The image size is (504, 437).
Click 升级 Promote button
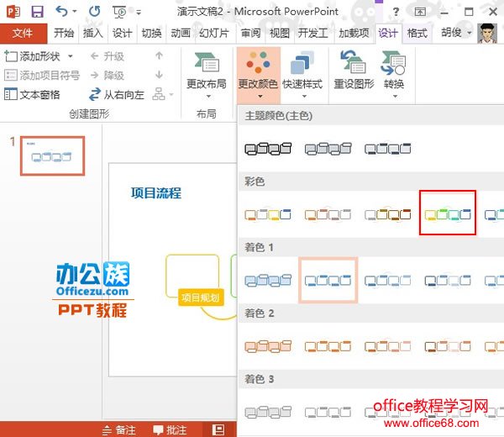tap(107, 56)
